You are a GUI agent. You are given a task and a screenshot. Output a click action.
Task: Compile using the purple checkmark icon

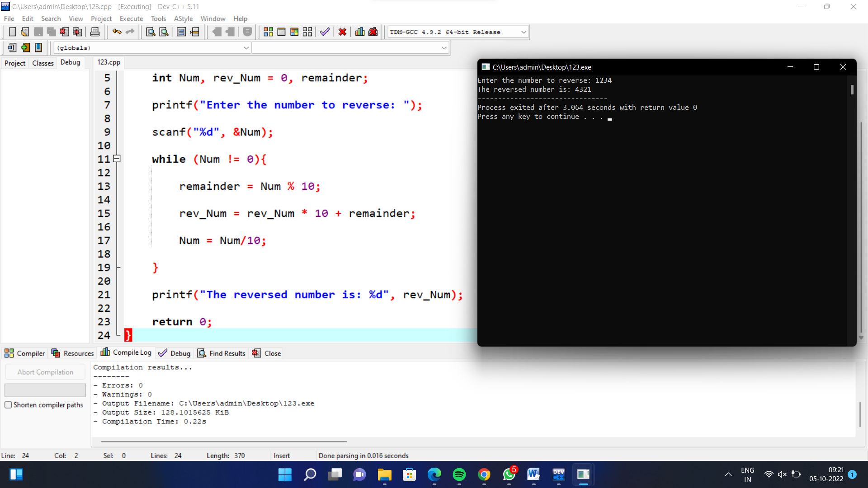tap(324, 32)
